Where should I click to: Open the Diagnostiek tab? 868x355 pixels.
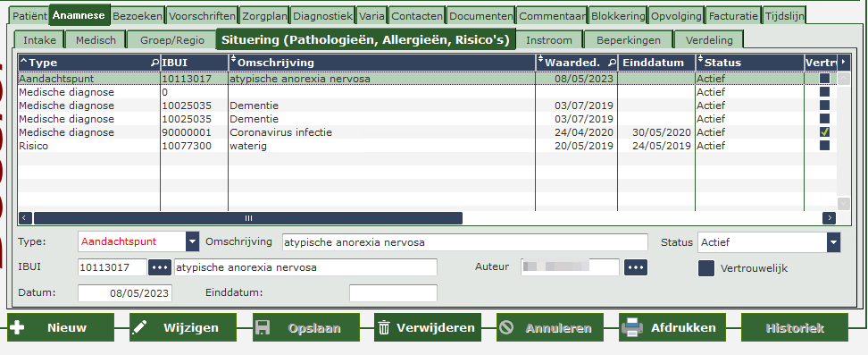pyautogui.click(x=322, y=16)
